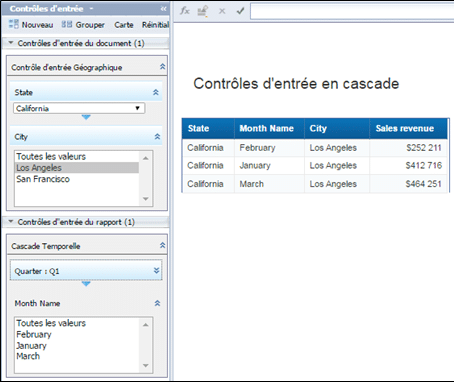Viewport: 454px width, 382px height.
Task: Collapse Contrôle d'entrée Géographique group
Action: coord(162,67)
